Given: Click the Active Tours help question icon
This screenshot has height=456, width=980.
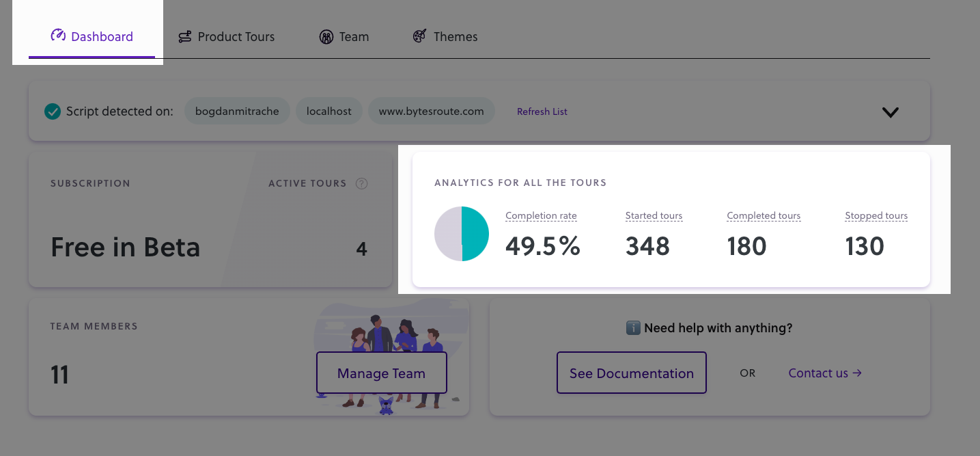Looking at the screenshot, I should pyautogui.click(x=362, y=183).
